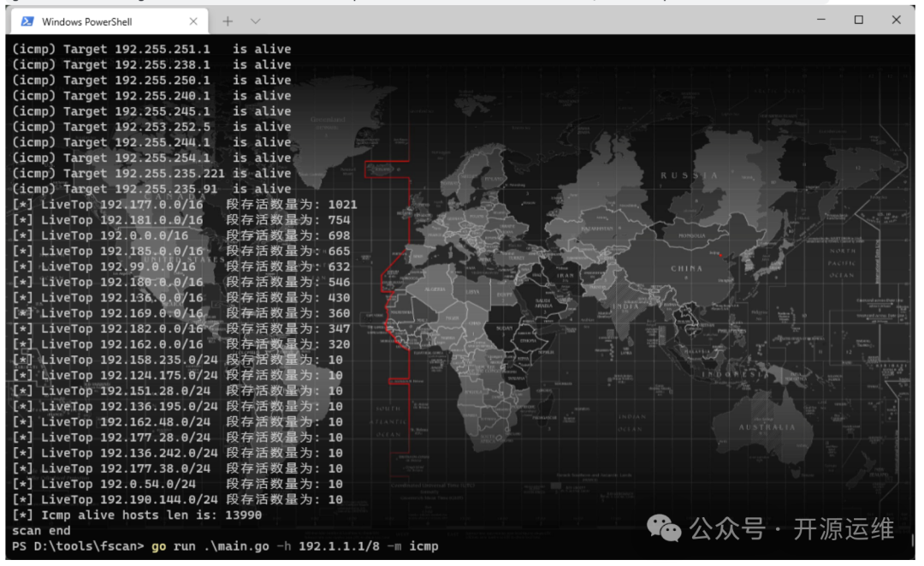Close the Windows PowerShell tab
The height and width of the screenshot is (566, 924).
(193, 21)
